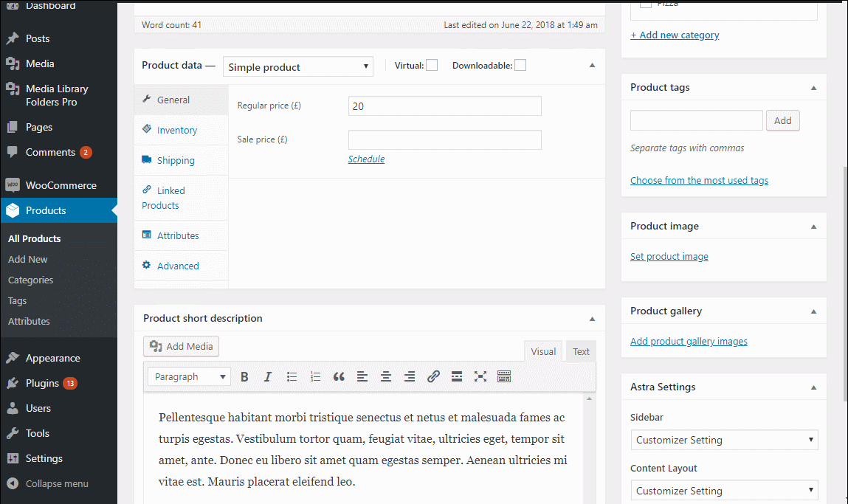
Task: Click the Settings icon in admin menu
Action: pyautogui.click(x=13, y=458)
